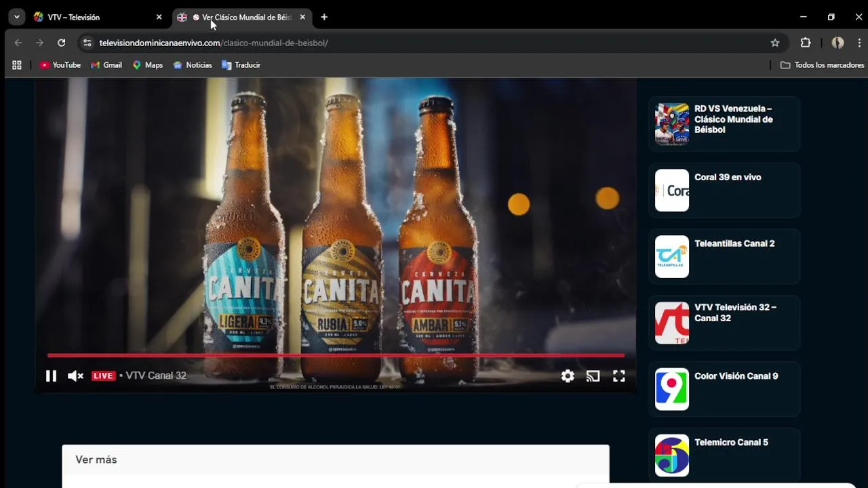
Task: Open RD VS Venezuela Clásico Mundial link
Action: click(x=733, y=119)
